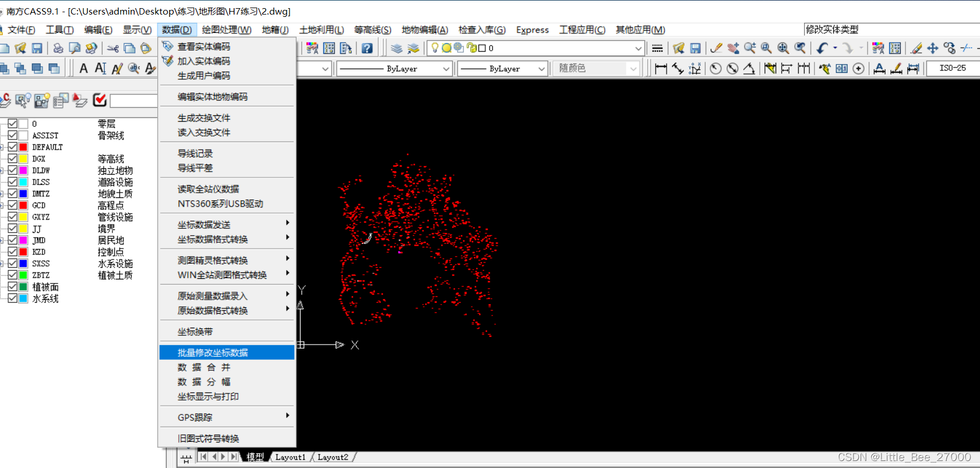This screenshot has height=468, width=980.
Task: Expand the 原始测量数据录入 submenu
Action: tap(227, 296)
